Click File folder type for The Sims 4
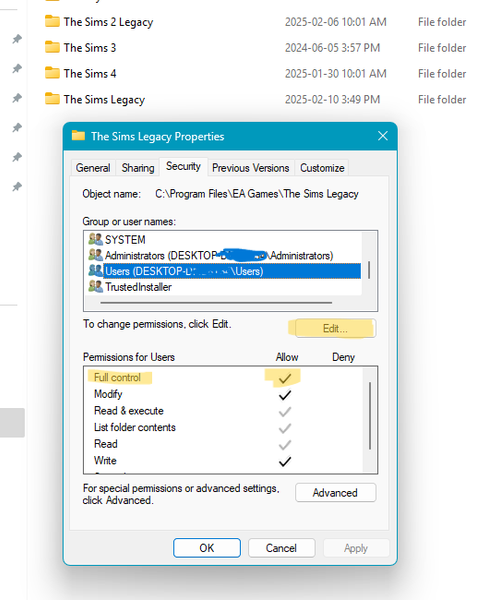Image resolution: width=500 pixels, height=600 pixels. click(442, 73)
